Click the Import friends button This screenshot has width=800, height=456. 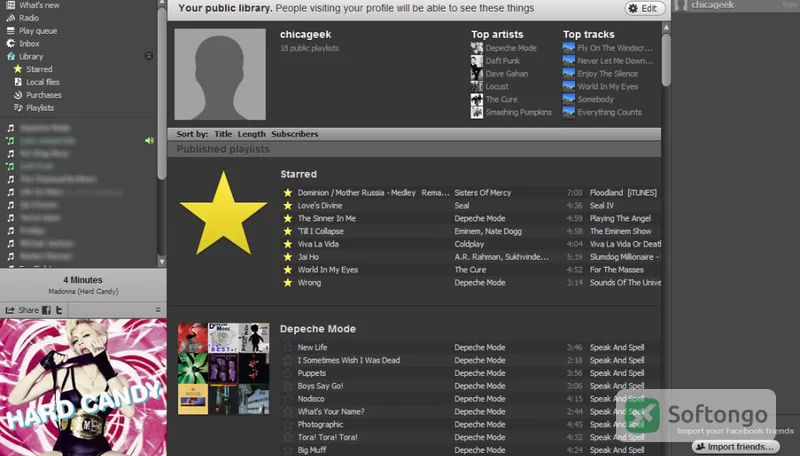coord(736,447)
